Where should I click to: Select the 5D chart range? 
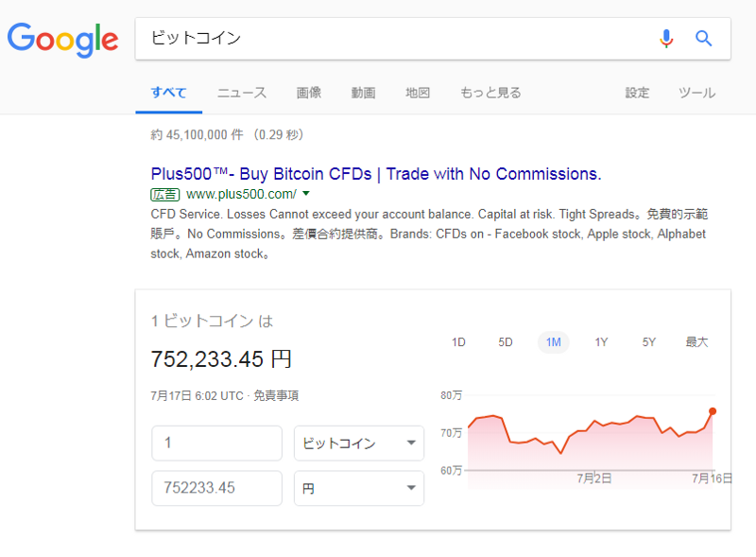coord(506,342)
